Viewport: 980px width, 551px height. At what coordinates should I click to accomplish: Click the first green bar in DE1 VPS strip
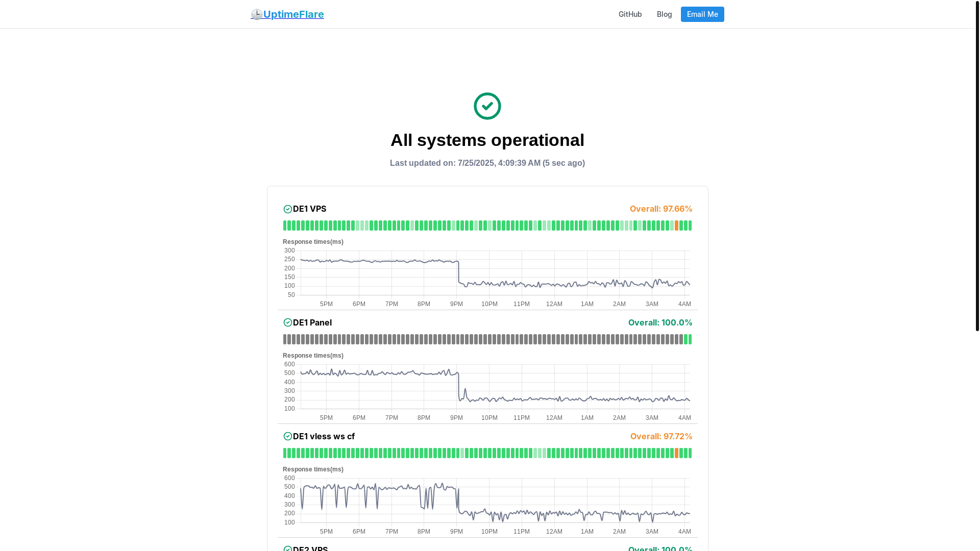(x=285, y=226)
